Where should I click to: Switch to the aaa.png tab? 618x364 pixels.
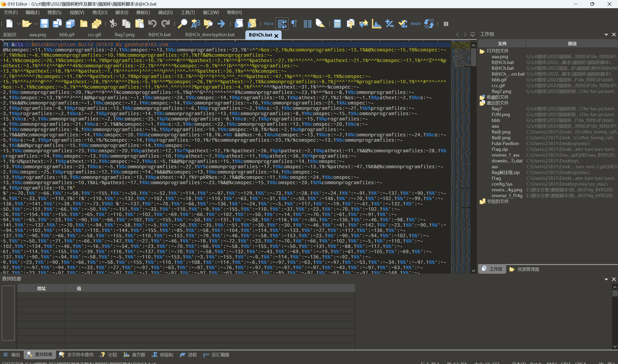(x=37, y=35)
